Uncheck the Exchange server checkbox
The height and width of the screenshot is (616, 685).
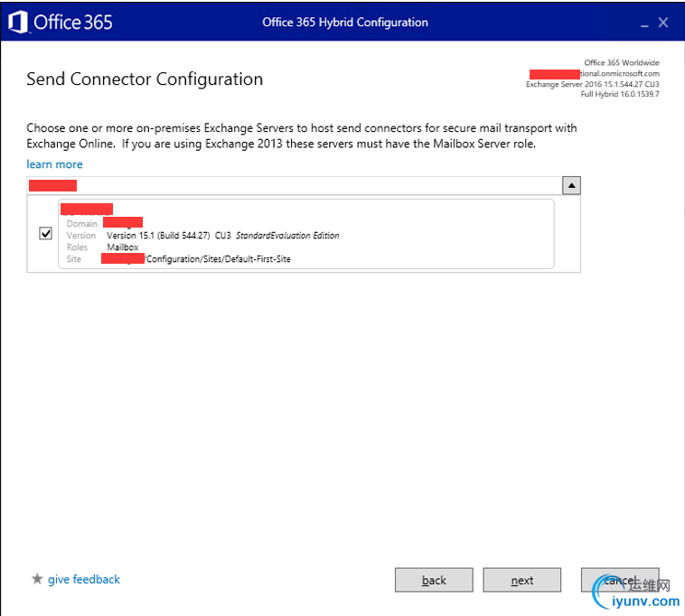(45, 233)
